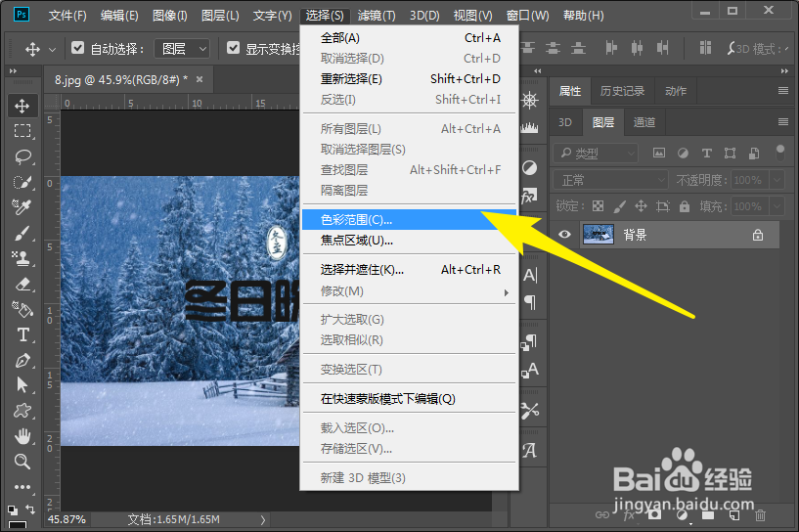Choose Edit in Quick Mask Mode

pos(409,398)
